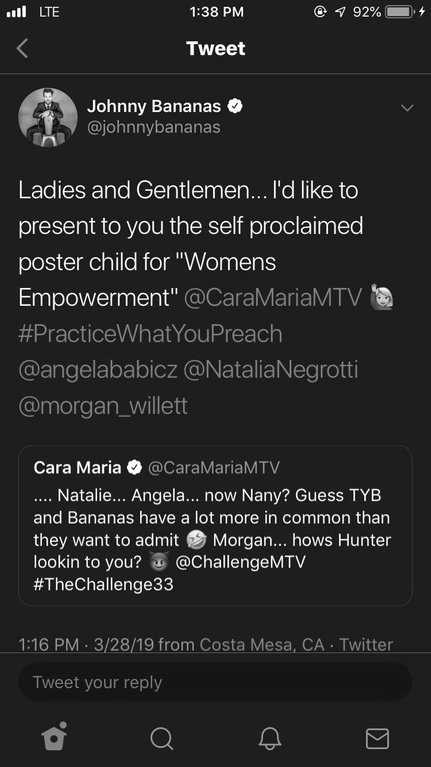Open Johnny Bananas profile picture
The height and width of the screenshot is (767, 431).
coord(48,117)
